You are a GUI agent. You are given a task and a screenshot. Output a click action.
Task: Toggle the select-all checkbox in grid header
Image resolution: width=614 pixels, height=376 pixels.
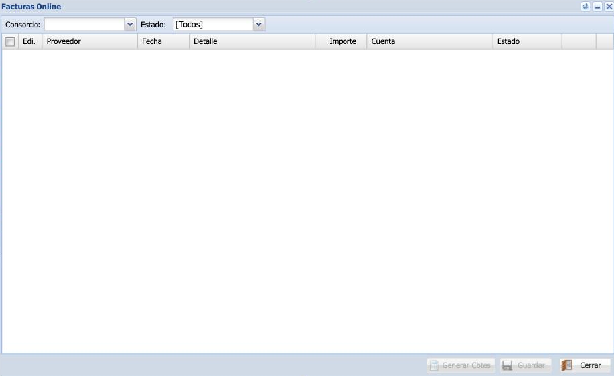click(x=10, y=42)
